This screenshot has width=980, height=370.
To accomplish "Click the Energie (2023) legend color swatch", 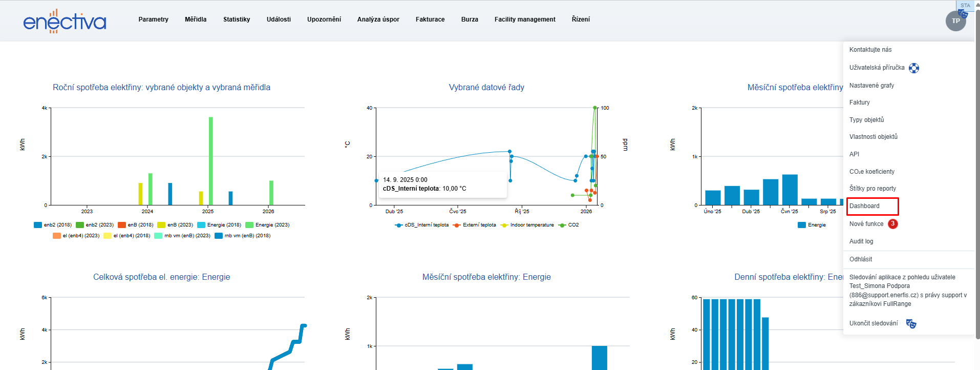I will click(249, 225).
